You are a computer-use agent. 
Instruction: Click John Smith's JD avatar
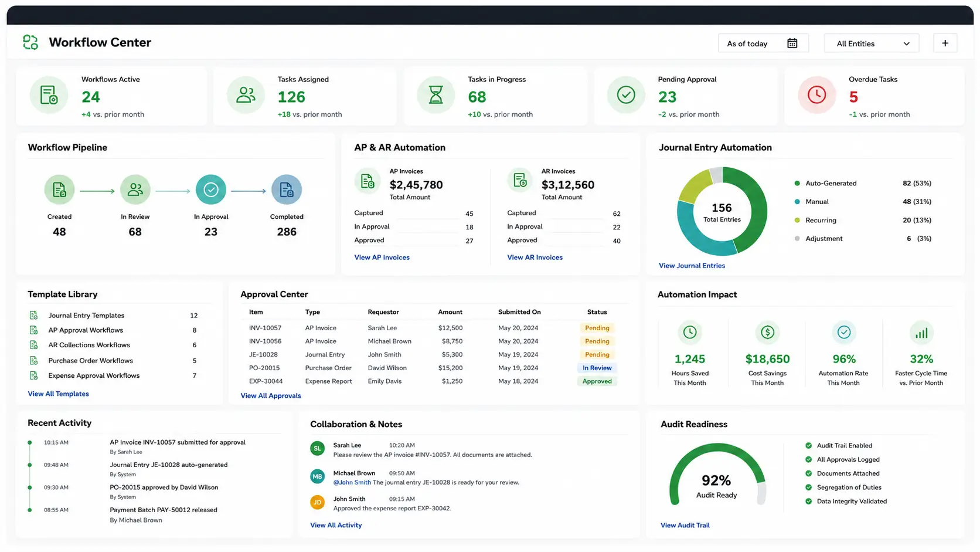click(x=317, y=502)
